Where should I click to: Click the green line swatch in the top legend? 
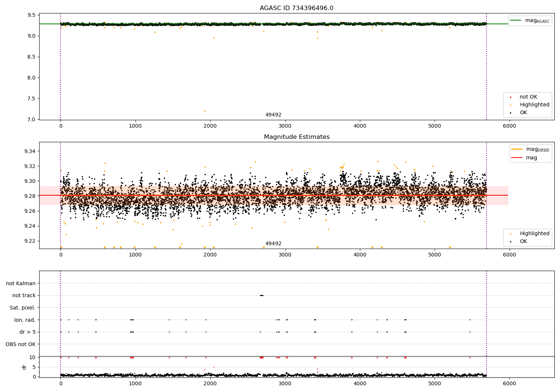tap(516, 21)
